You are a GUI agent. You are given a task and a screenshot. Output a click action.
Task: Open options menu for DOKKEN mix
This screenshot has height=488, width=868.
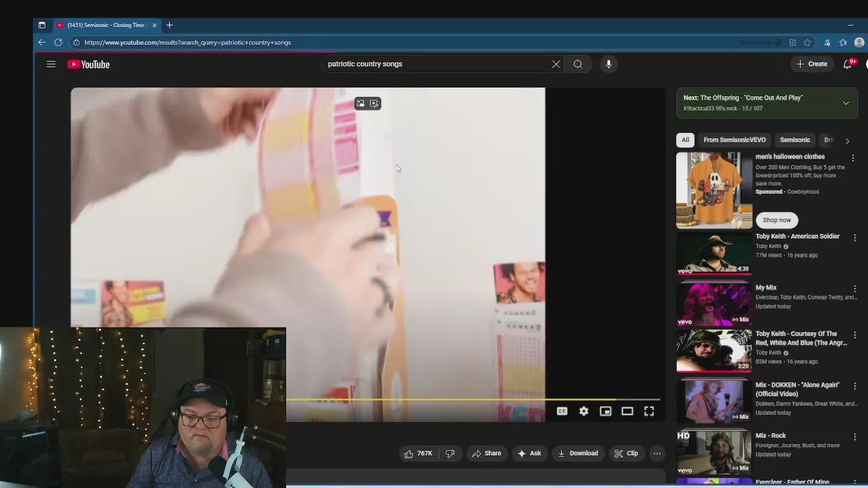(854, 386)
